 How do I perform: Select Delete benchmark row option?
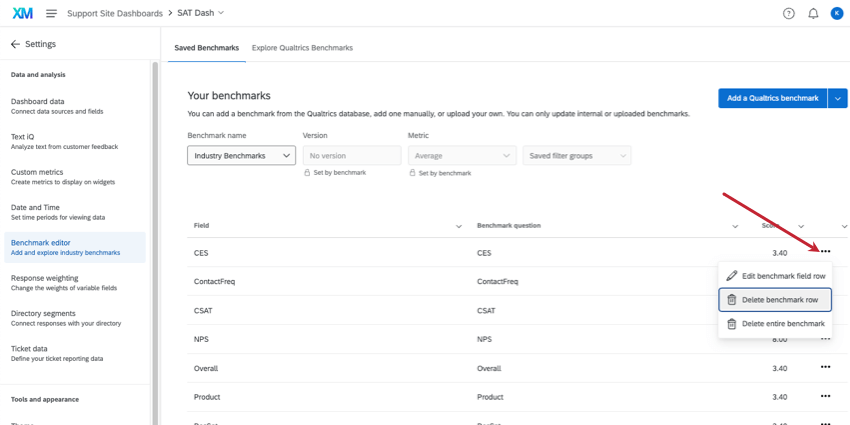pyautogui.click(x=775, y=300)
